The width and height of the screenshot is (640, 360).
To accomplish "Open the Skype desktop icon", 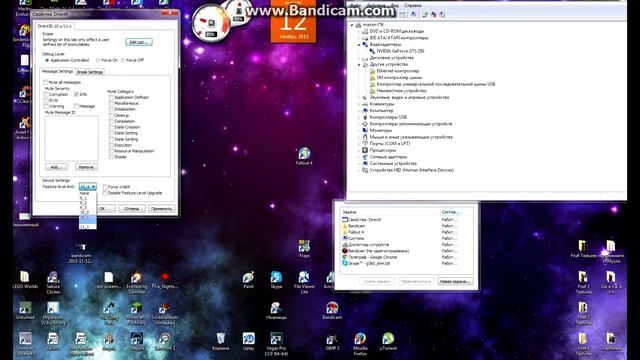I will (x=276, y=280).
